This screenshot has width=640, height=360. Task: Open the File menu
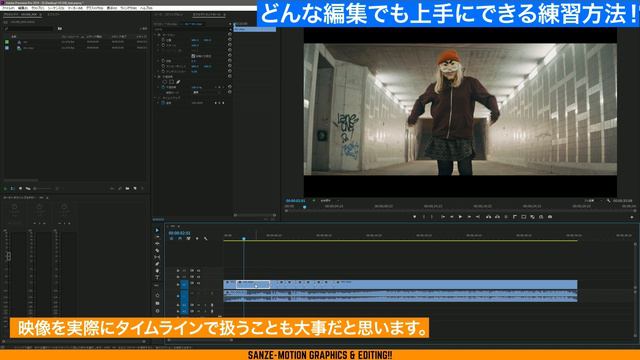(x=9, y=8)
